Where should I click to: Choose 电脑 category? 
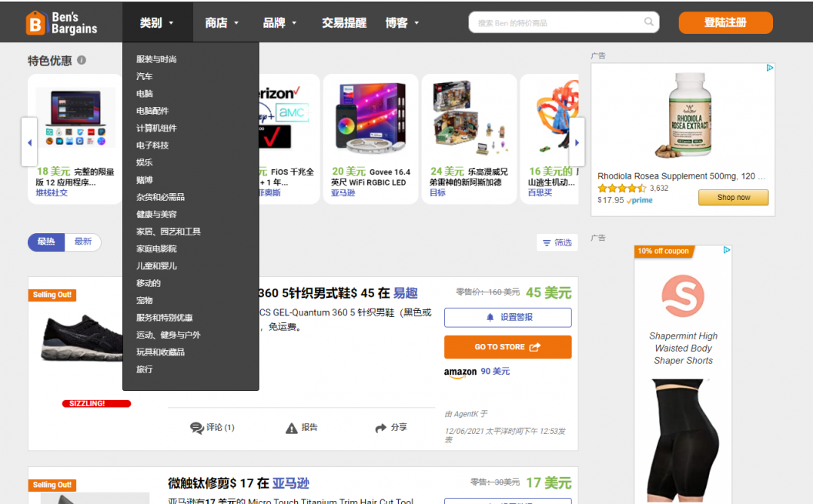pos(144,94)
